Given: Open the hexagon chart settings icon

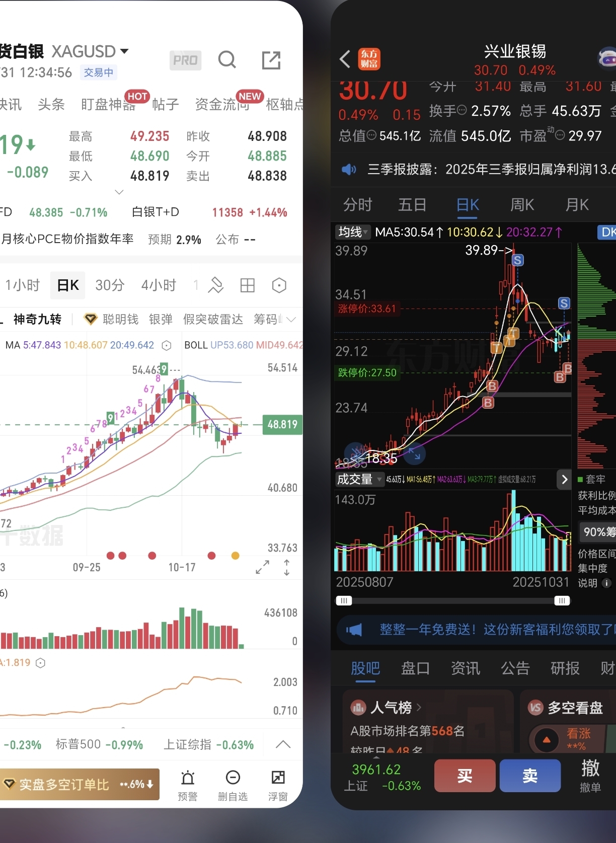Looking at the screenshot, I should (x=279, y=285).
